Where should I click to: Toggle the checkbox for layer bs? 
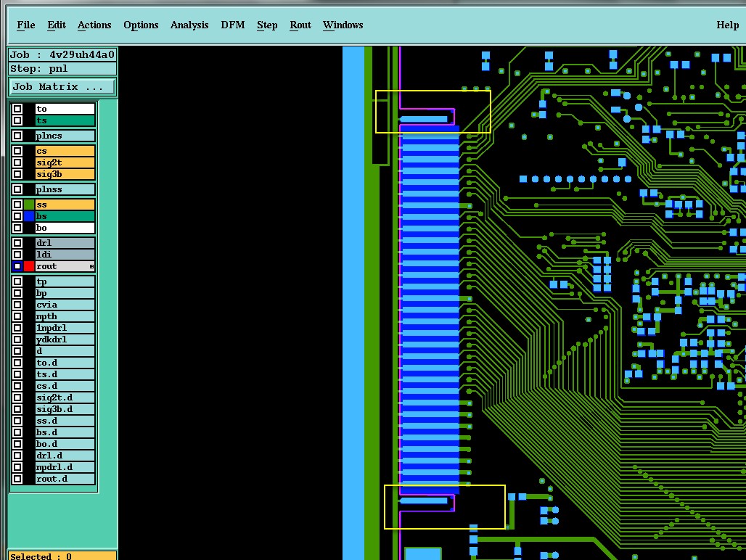(x=17, y=216)
